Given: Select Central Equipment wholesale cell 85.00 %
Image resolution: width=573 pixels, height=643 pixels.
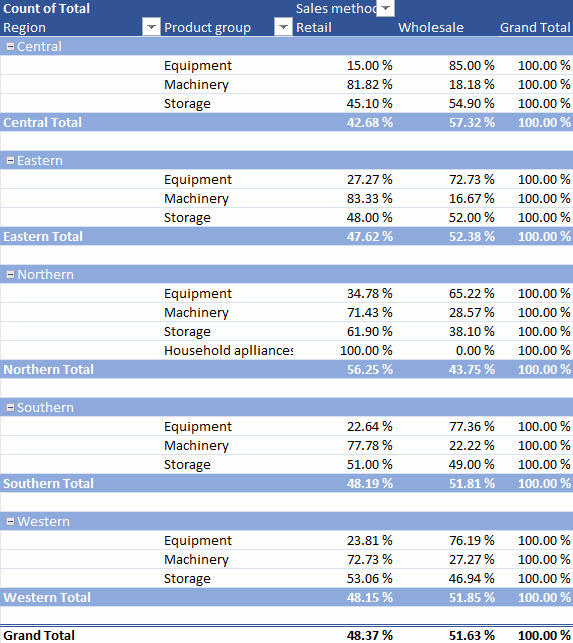Looking at the screenshot, I should coord(471,66).
